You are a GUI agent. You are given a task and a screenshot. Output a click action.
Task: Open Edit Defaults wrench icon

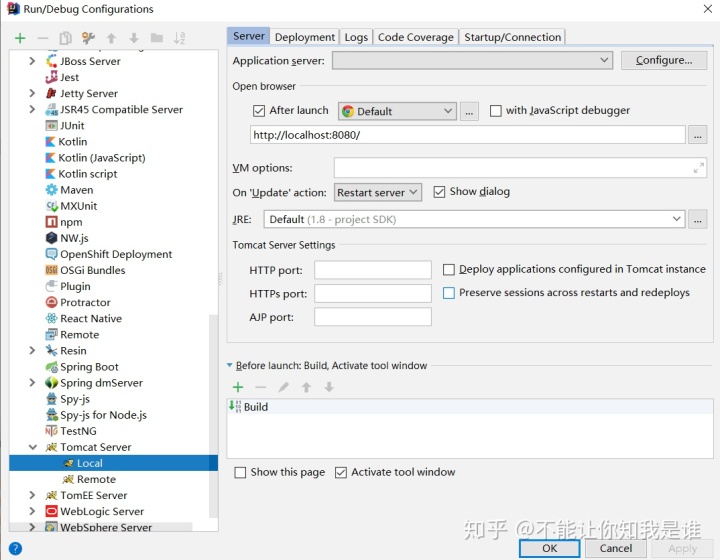tap(88, 38)
